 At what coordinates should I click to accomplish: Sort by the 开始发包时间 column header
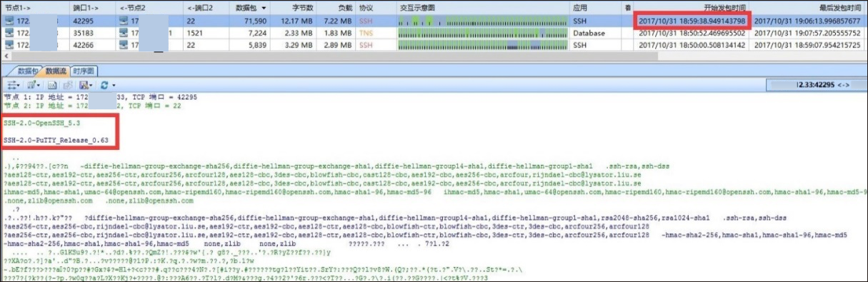[x=692, y=7]
